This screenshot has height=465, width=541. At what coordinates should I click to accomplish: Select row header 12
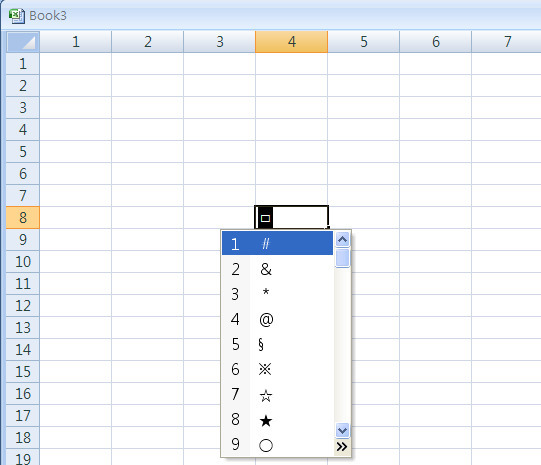pos(23,306)
